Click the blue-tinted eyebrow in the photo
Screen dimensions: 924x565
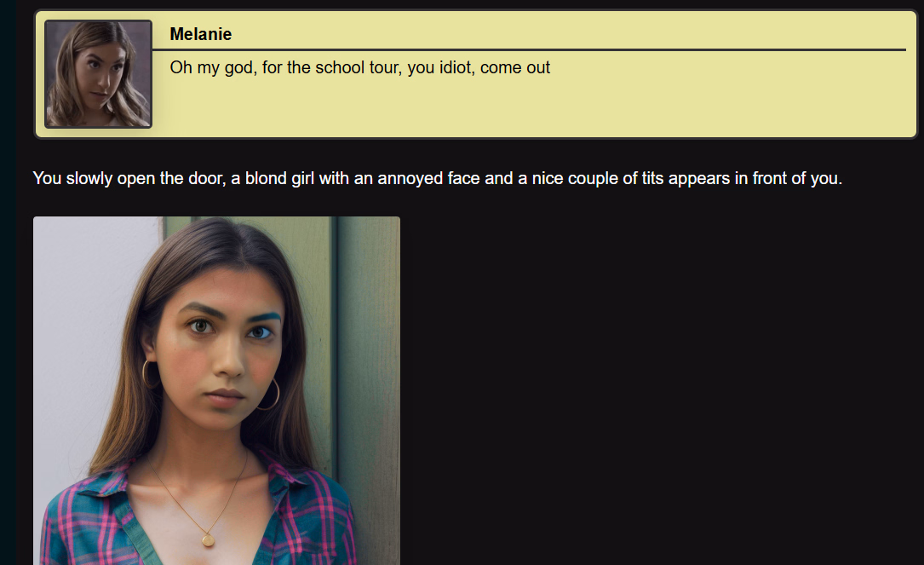click(263, 317)
